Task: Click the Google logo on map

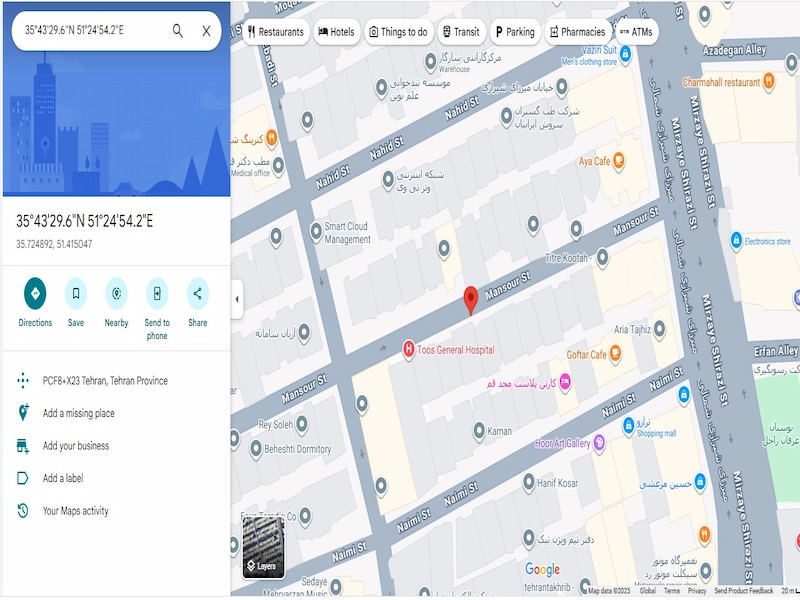Action: [x=542, y=569]
